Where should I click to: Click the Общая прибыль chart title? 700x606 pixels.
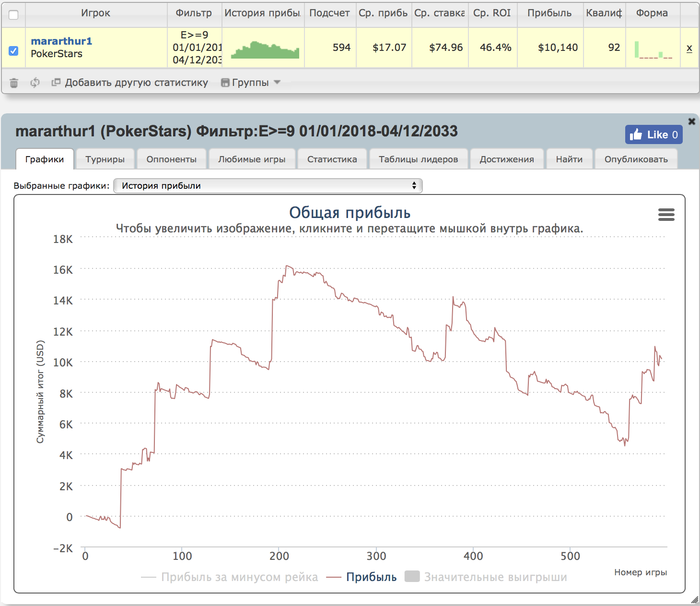pyautogui.click(x=350, y=213)
